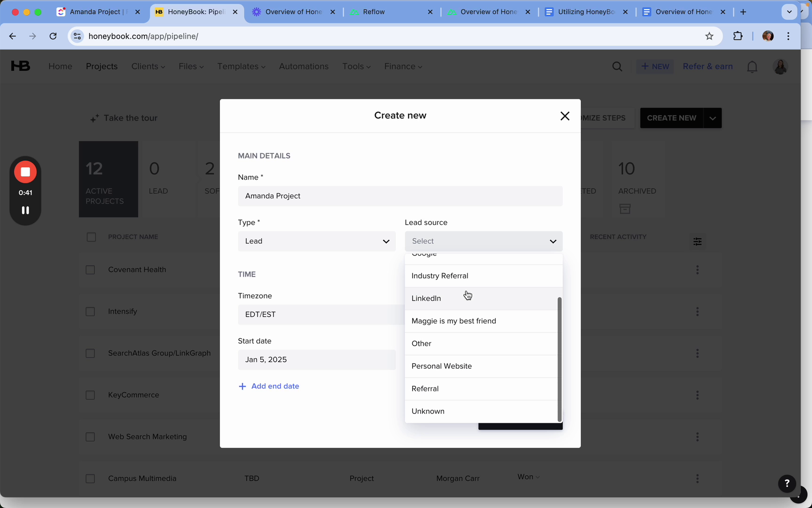812x508 pixels.
Task: Open the Create New split-button arrow
Action: (x=712, y=118)
